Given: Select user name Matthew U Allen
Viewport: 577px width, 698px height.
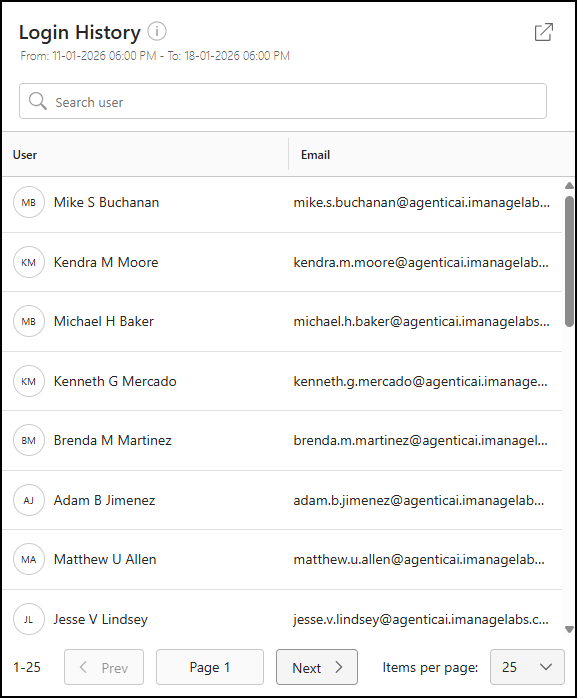Looking at the screenshot, I should point(105,560).
